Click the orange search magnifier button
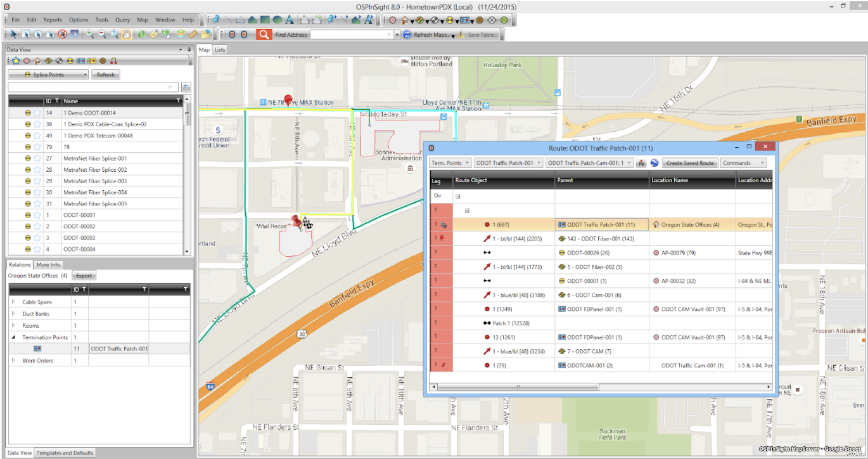868x459 pixels. (264, 34)
